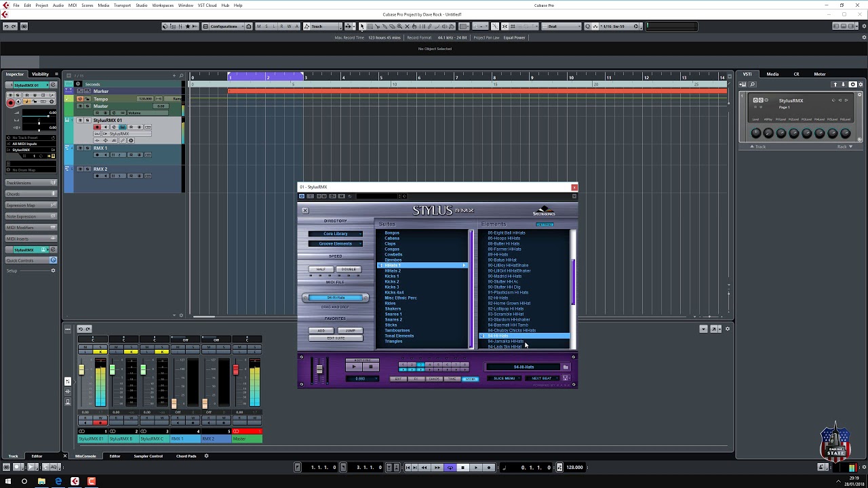Toggle Write automation on StylusRMX 01 mixer channel
This screenshot has height=488, width=868.
pyautogui.click(x=100, y=418)
